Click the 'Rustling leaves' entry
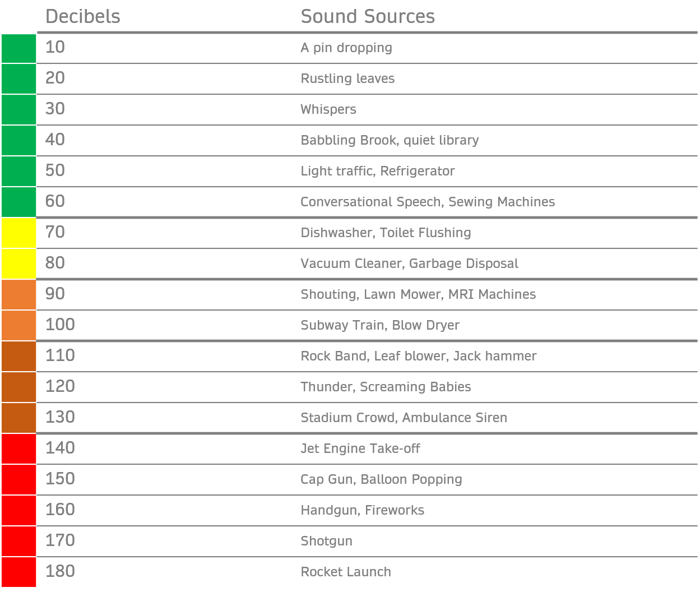700x592 pixels. [347, 78]
